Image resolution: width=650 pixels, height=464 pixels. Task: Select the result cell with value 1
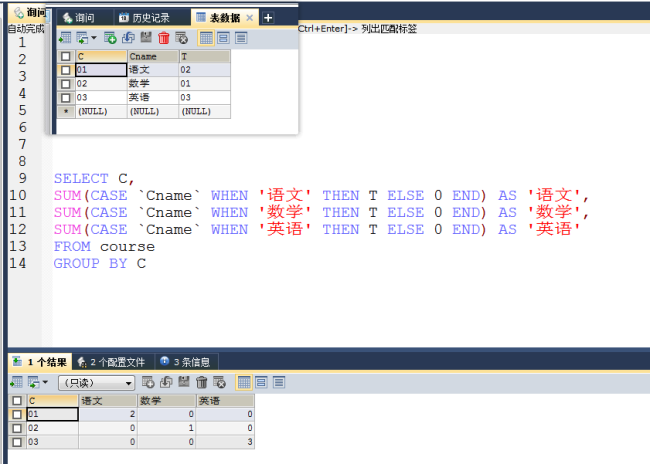tap(167, 428)
